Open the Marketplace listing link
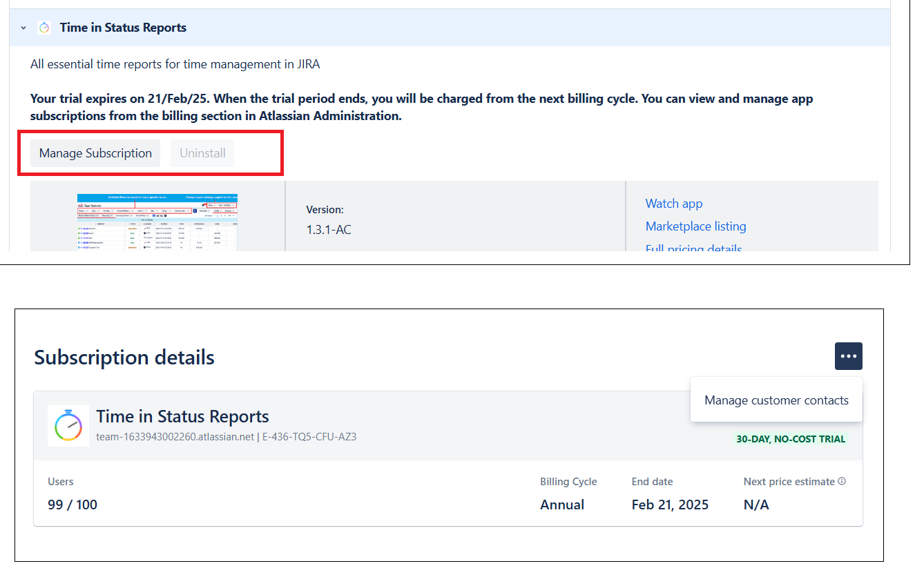Screen dimensions: 924x577 tap(695, 226)
